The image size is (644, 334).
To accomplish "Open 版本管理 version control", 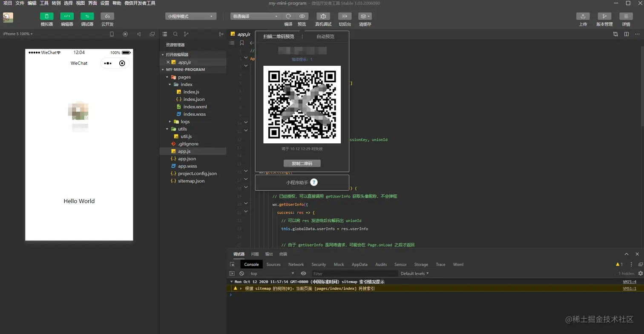I will coord(604,16).
